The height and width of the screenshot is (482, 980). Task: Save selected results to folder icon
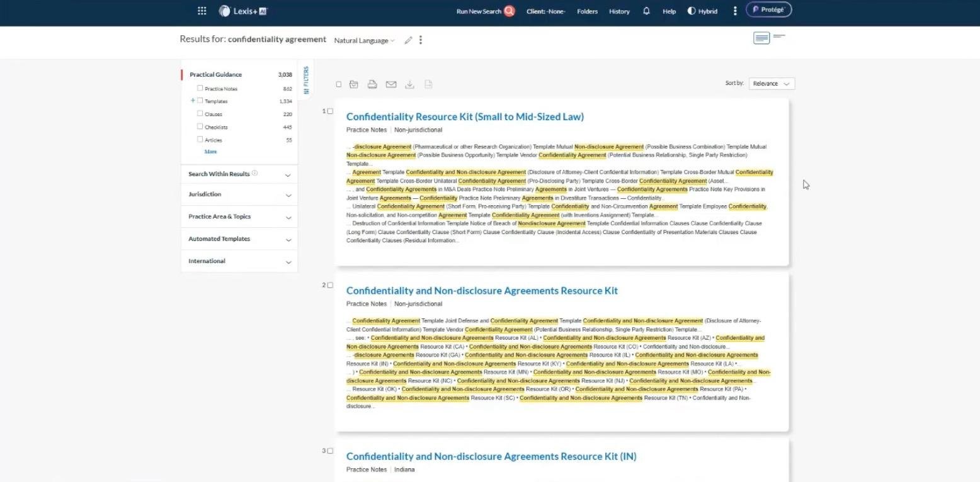pyautogui.click(x=354, y=84)
